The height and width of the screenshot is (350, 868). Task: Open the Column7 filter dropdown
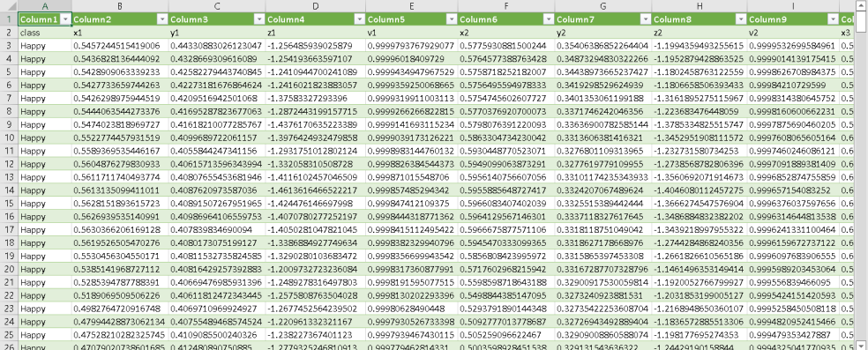(x=645, y=19)
